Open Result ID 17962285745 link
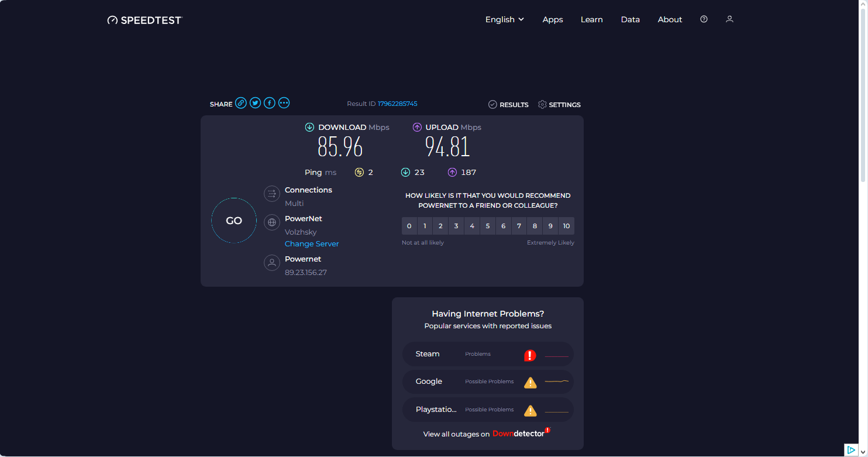 (398, 104)
